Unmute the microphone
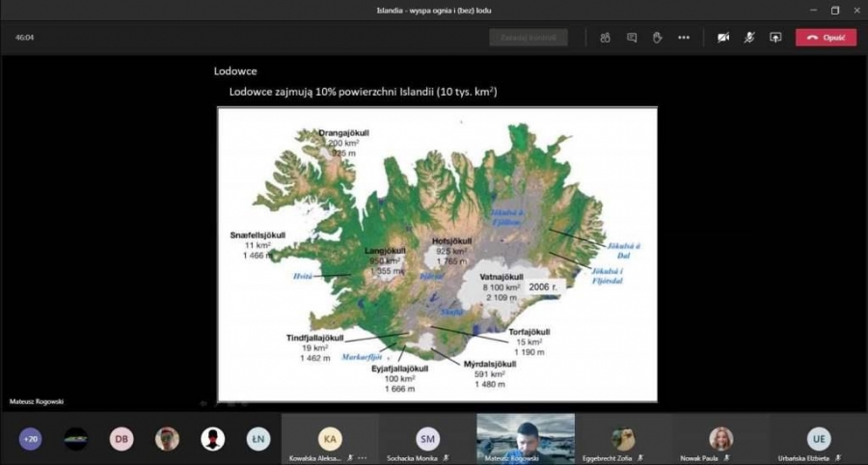 tap(748, 38)
